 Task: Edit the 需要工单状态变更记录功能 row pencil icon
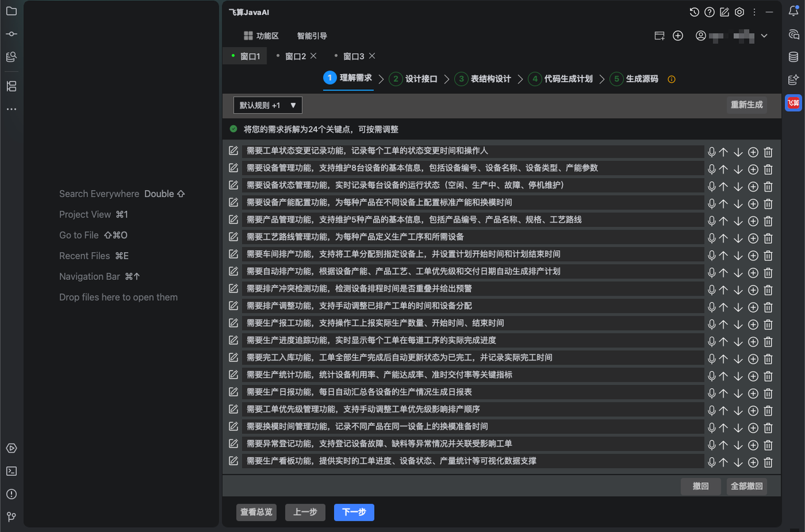(233, 151)
